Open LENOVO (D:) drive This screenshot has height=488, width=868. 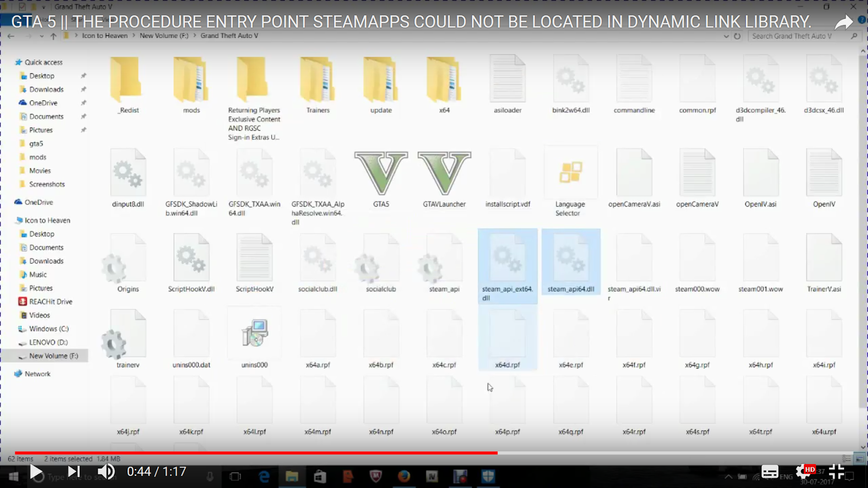coord(48,343)
